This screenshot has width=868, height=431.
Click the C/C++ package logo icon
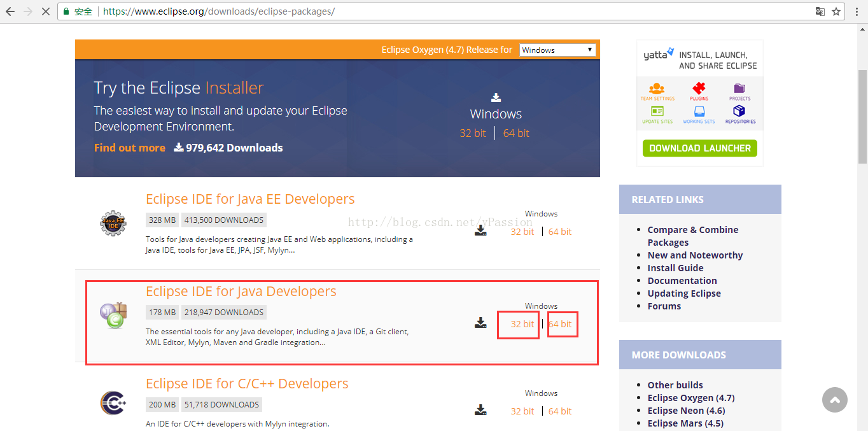pos(113,403)
